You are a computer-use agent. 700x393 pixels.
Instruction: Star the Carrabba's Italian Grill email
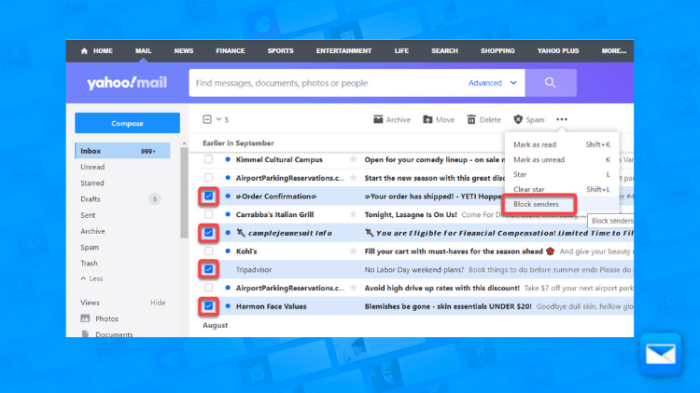pos(353,214)
